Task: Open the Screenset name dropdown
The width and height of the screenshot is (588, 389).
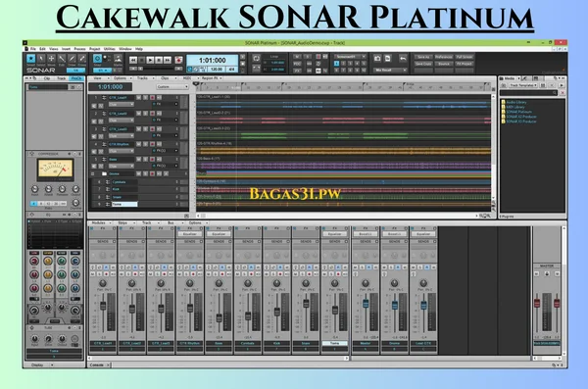Action: (349, 57)
